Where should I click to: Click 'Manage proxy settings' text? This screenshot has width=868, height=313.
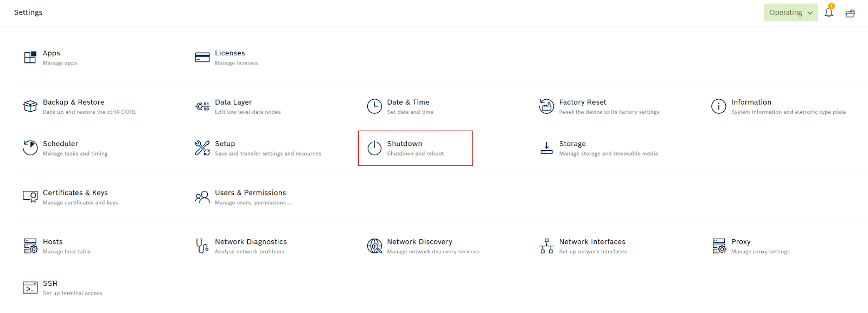tap(761, 252)
